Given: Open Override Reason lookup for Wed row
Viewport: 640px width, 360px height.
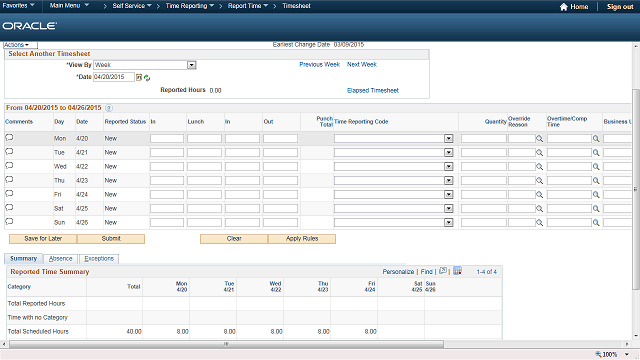Looking at the screenshot, I should tap(540, 167).
